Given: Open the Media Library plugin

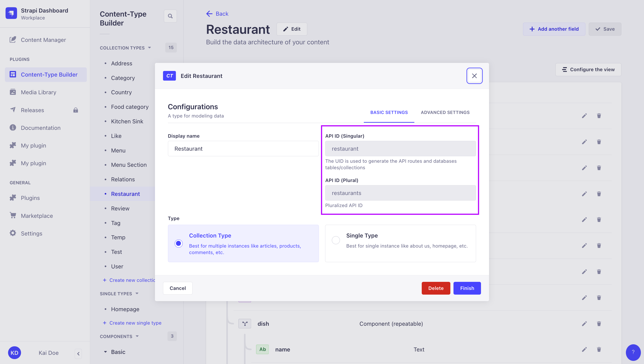Looking at the screenshot, I should pyautogui.click(x=38, y=92).
